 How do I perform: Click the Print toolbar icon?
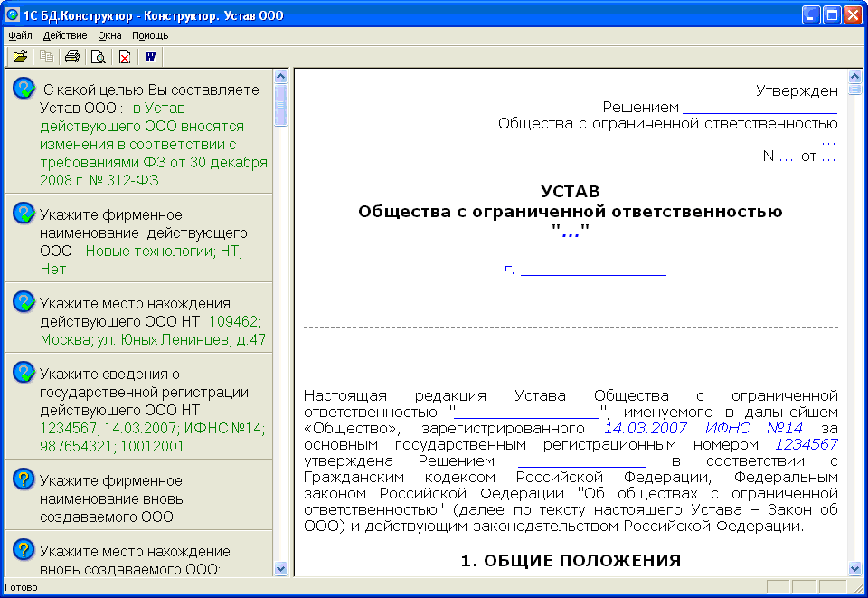[71, 57]
